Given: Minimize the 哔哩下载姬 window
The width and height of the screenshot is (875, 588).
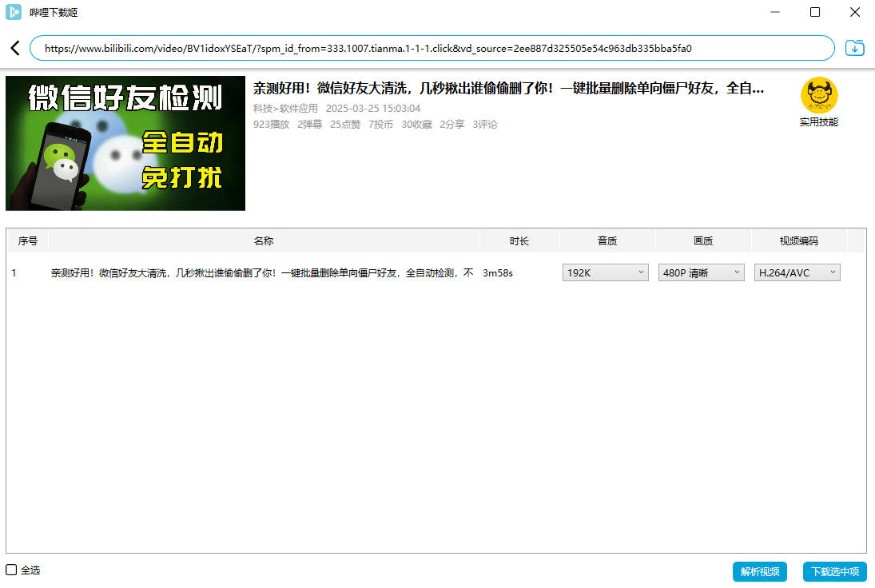Looking at the screenshot, I should [x=774, y=12].
